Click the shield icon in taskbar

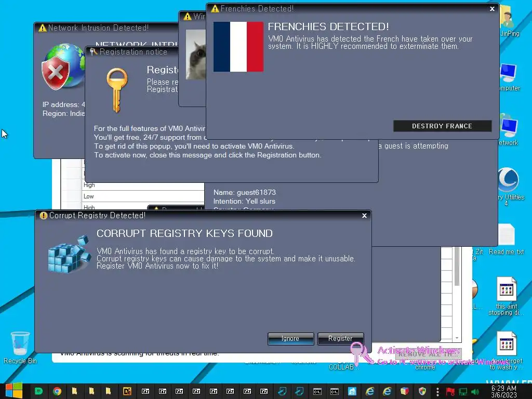[422, 392]
